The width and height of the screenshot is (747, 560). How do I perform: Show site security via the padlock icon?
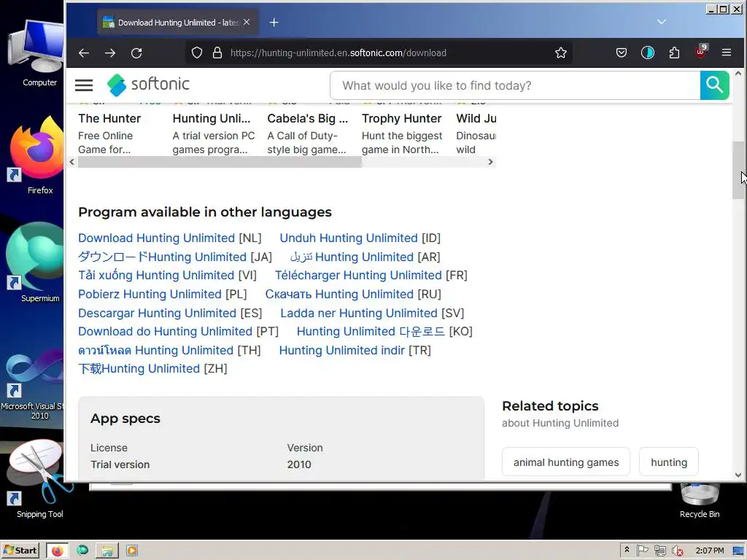point(217,52)
